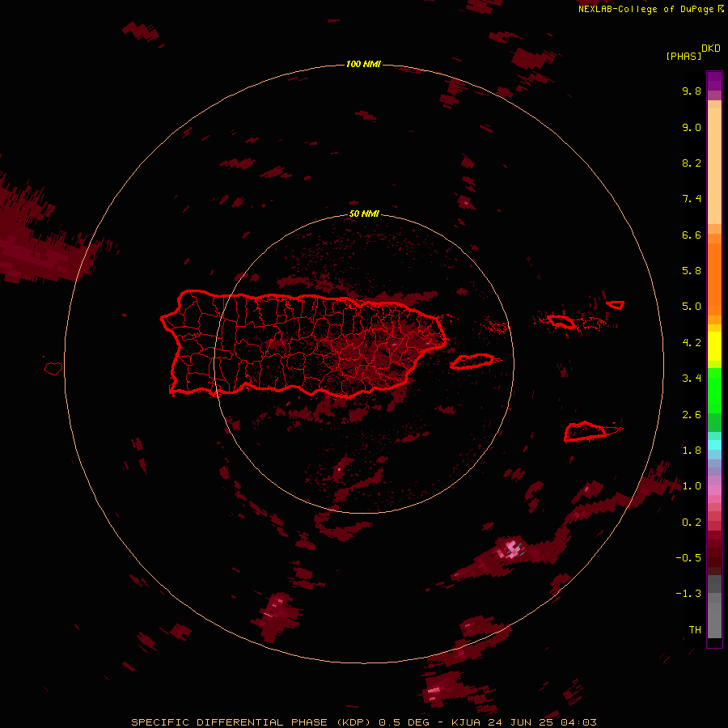Select the -1.3 legend value

click(x=688, y=594)
